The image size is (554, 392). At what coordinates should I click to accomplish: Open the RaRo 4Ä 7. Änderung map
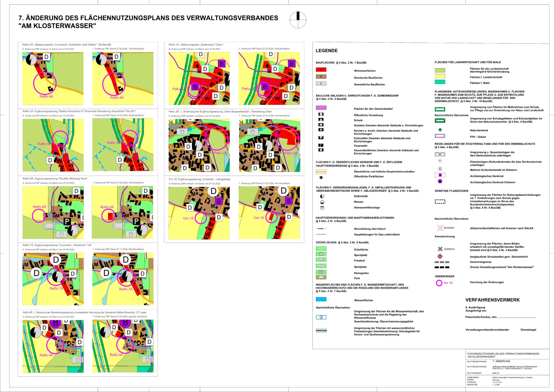tap(123, 78)
